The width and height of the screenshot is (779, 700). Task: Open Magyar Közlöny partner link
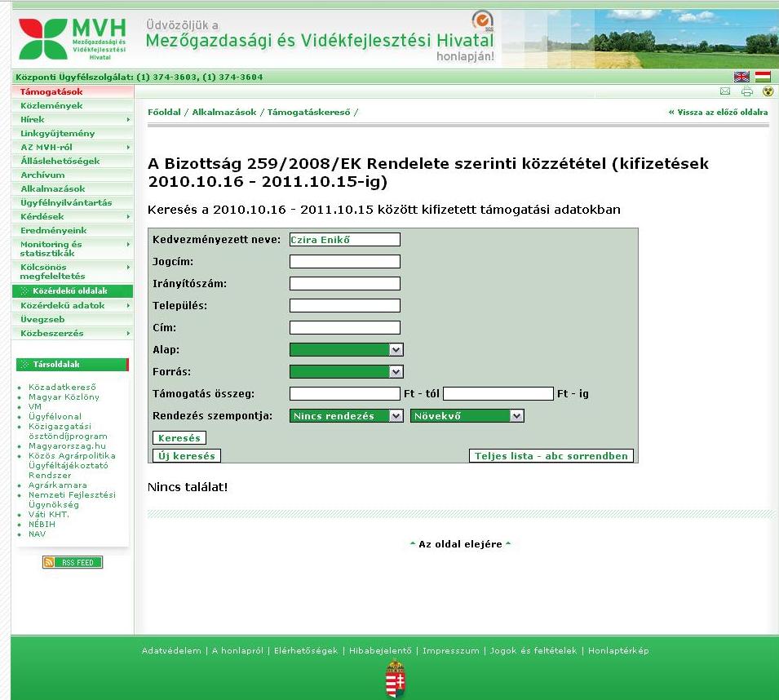64,397
